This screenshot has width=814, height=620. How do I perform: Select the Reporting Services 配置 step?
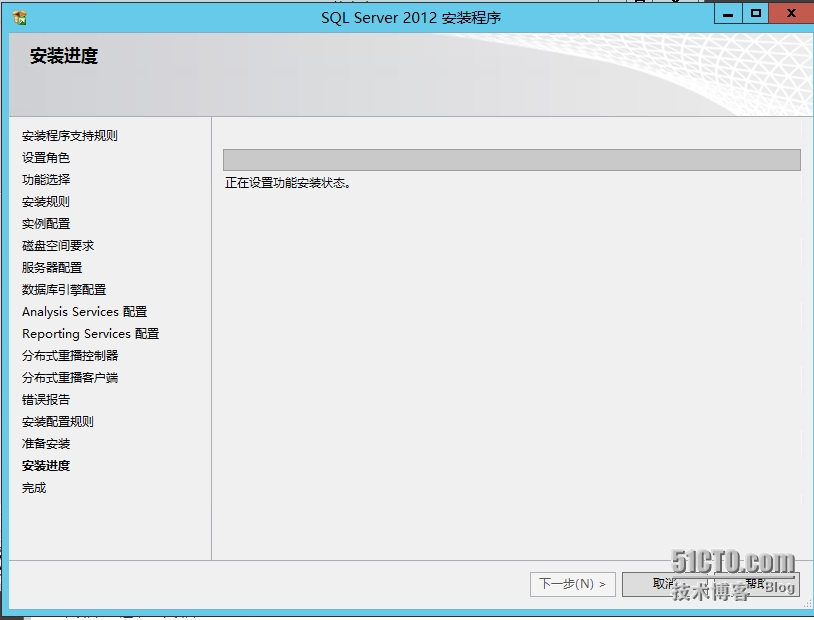click(88, 333)
